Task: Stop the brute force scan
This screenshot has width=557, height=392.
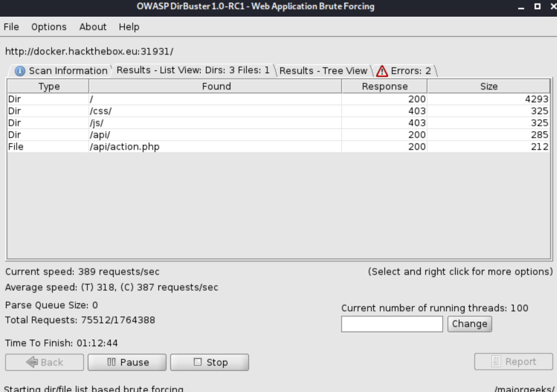Action: [x=210, y=362]
